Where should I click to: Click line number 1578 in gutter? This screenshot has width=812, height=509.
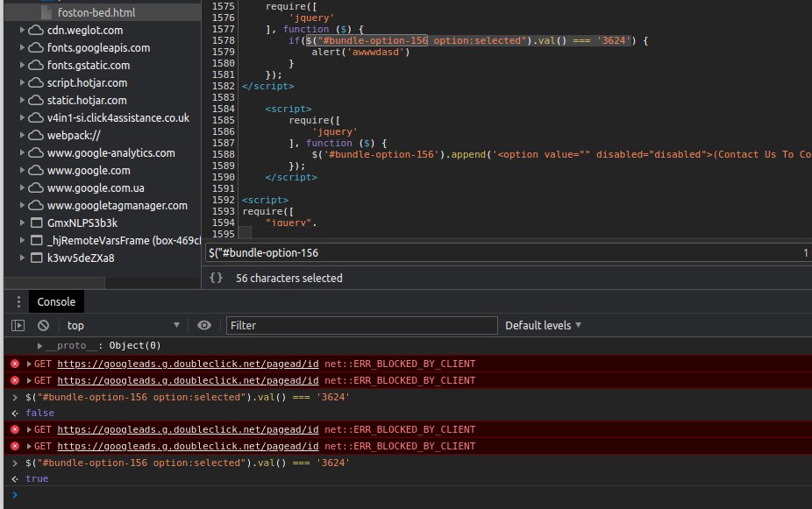[224, 40]
